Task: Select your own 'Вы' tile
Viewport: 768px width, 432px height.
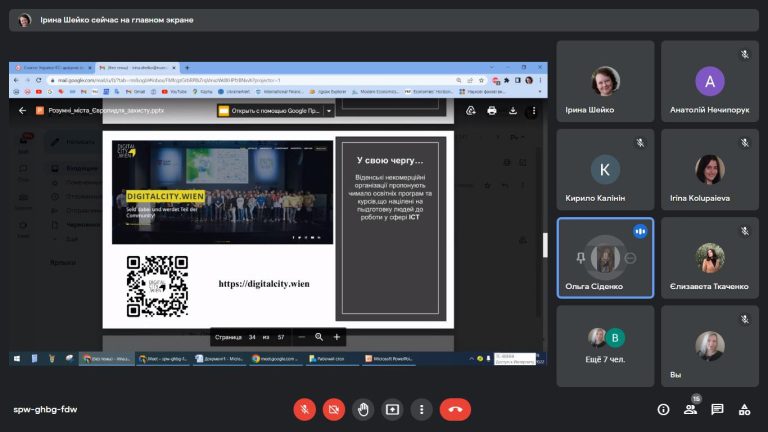Action: pyautogui.click(x=710, y=346)
